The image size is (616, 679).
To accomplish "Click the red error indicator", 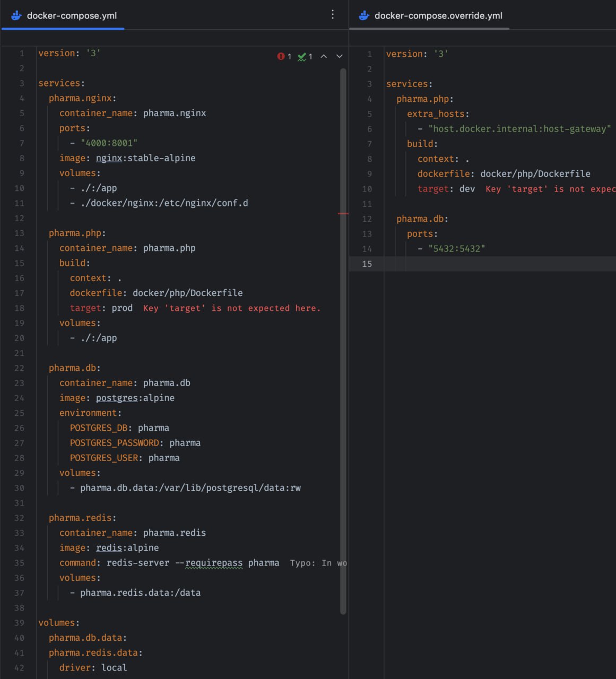I will (x=284, y=56).
